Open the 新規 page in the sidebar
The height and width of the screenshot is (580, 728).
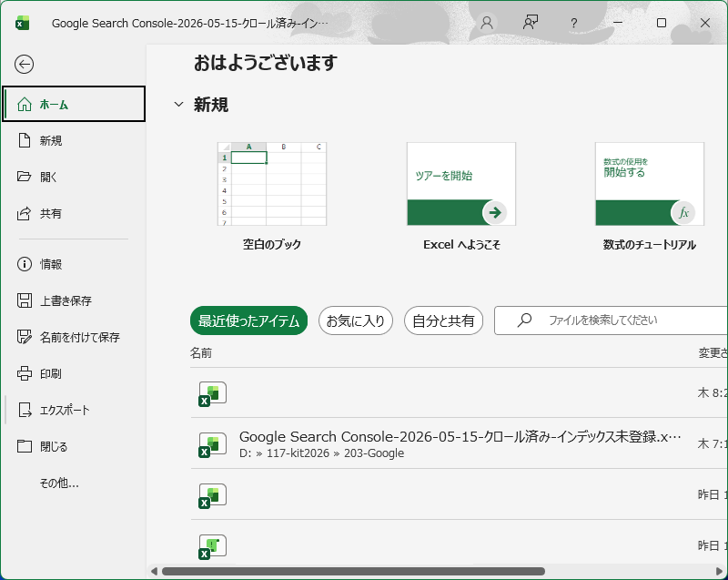(x=74, y=140)
